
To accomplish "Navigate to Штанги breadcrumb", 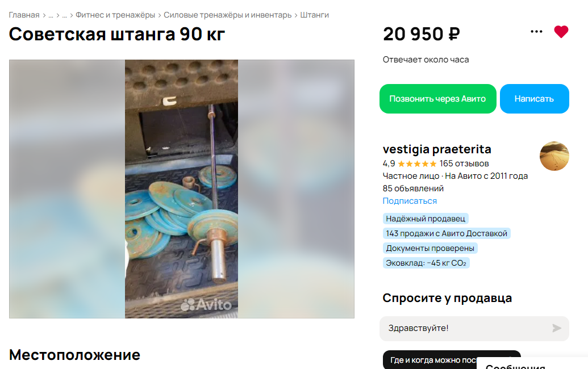I will pyautogui.click(x=314, y=15).
